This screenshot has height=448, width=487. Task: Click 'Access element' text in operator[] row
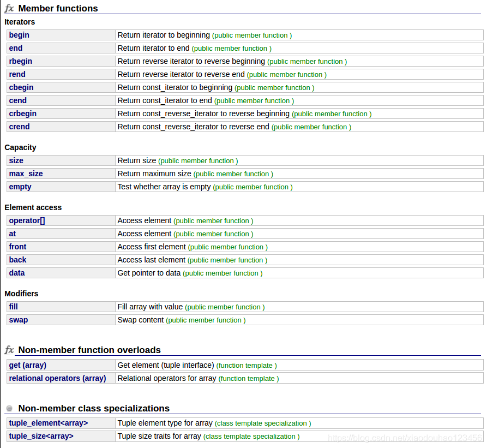145,220
